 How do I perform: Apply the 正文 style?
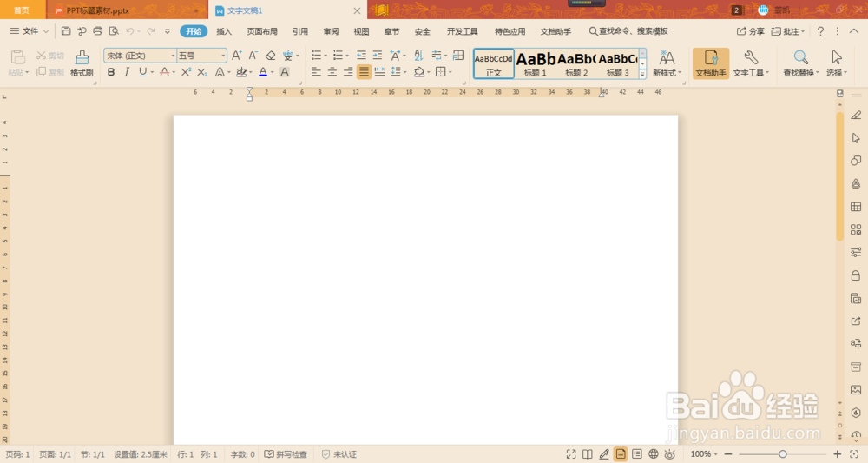click(x=494, y=63)
